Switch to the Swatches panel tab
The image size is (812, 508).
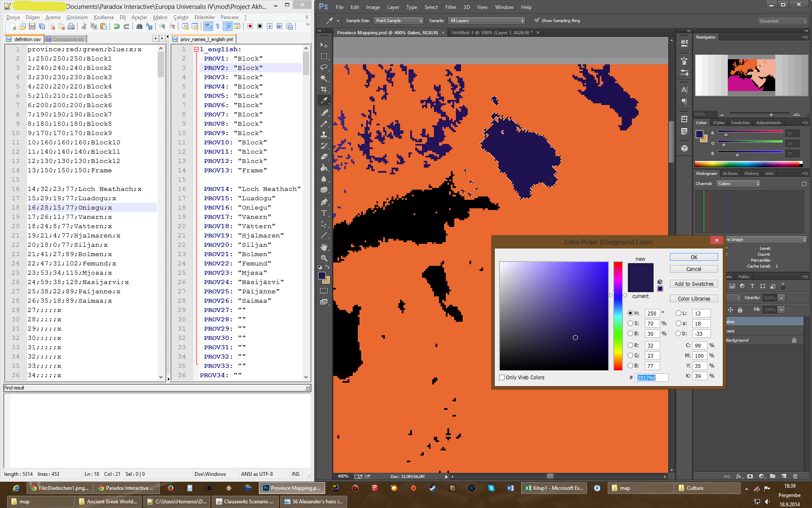coord(740,123)
